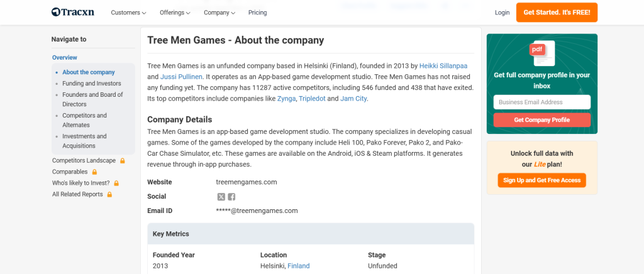The height and width of the screenshot is (274, 644).
Task: Click the Login link
Action: (502, 13)
